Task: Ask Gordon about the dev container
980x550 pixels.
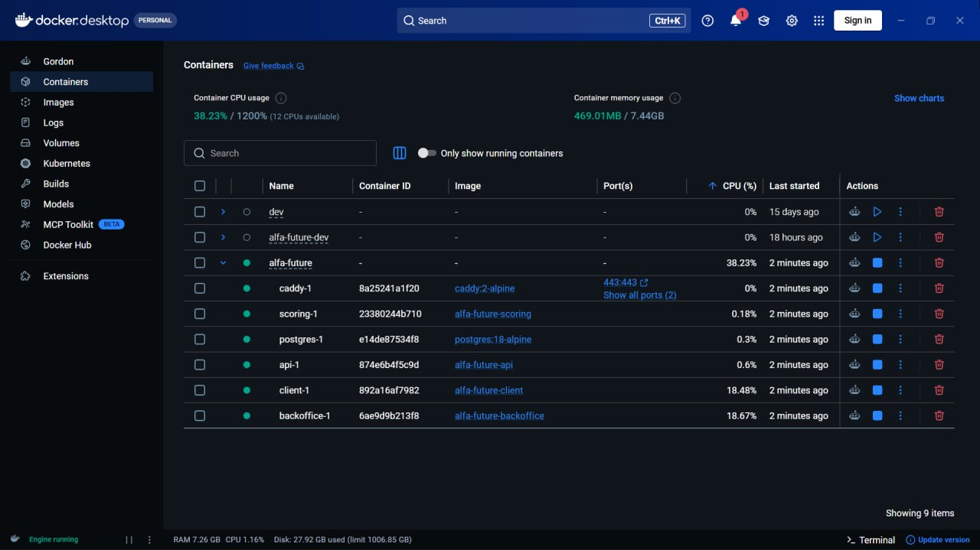Action: pyautogui.click(x=854, y=212)
